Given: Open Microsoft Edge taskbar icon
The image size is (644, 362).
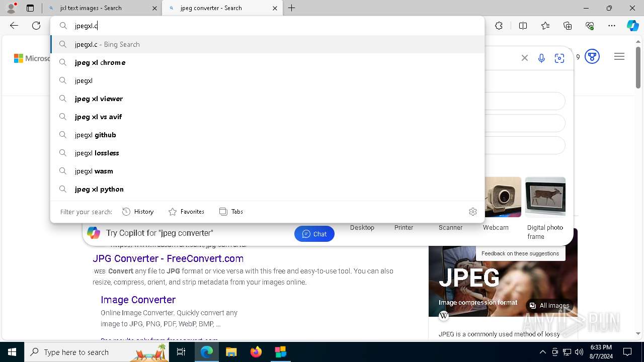Looking at the screenshot, I should click(207, 352).
